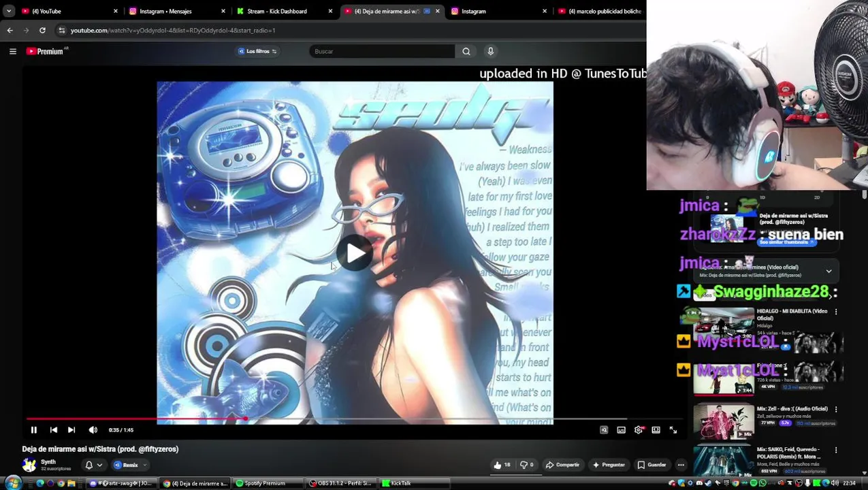The height and width of the screenshot is (490, 868).
Task: Open HIDALGO - MI DIABLITA video thumbnail
Action: [723, 323]
